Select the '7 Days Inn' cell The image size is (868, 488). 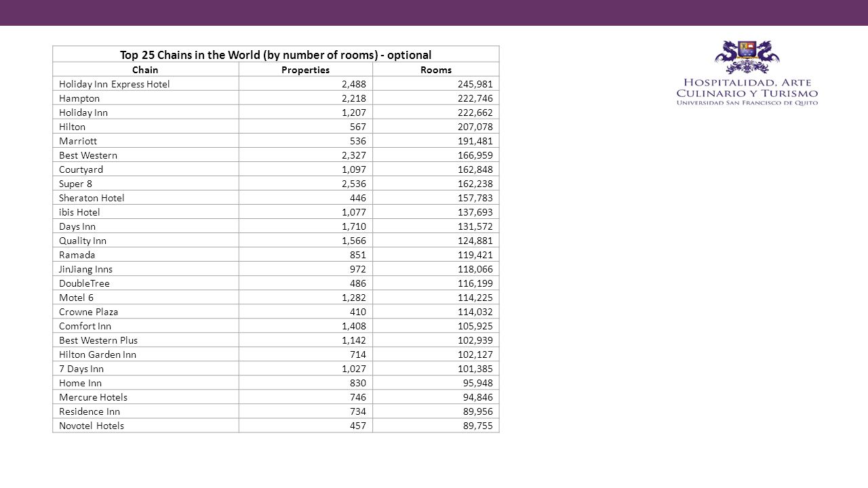[x=146, y=369]
